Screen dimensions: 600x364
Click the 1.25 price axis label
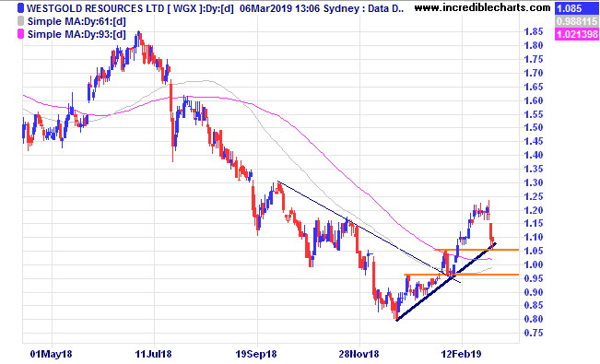click(534, 196)
